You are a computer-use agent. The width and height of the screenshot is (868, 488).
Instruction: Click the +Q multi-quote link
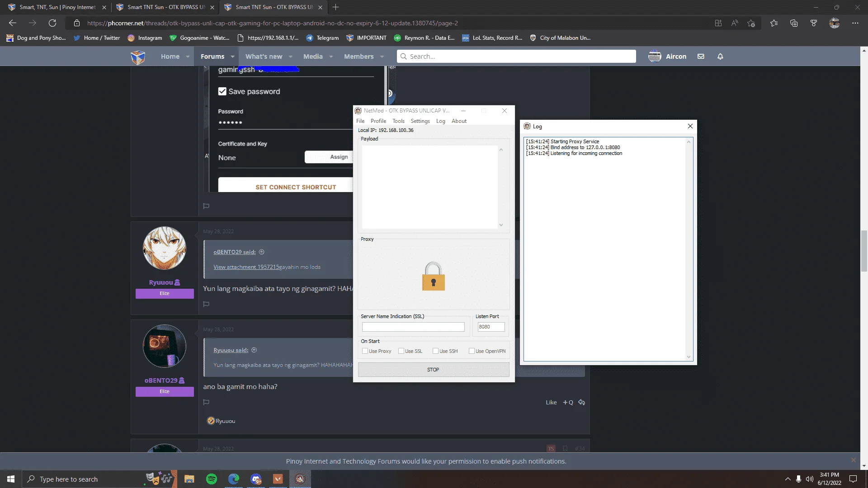568,402
